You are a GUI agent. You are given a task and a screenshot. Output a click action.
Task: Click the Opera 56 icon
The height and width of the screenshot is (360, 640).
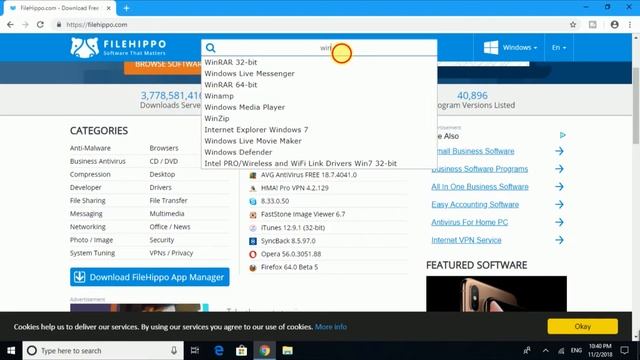click(253, 254)
